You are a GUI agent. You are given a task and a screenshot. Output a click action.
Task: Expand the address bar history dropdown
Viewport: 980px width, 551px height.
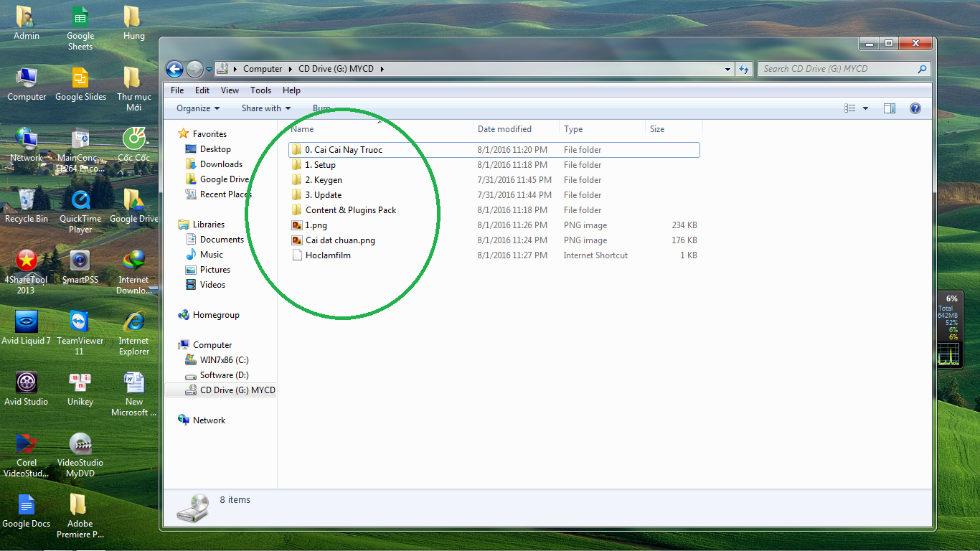728,70
